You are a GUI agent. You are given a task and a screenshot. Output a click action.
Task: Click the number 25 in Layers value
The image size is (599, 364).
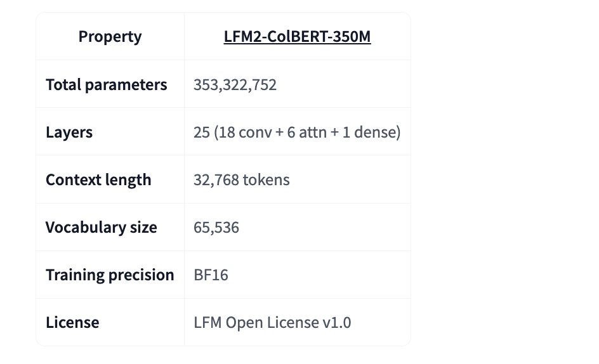tap(202, 132)
